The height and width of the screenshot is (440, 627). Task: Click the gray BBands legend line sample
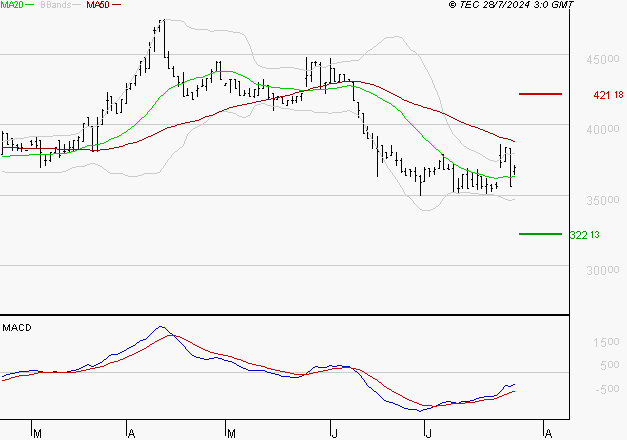pos(77,5)
